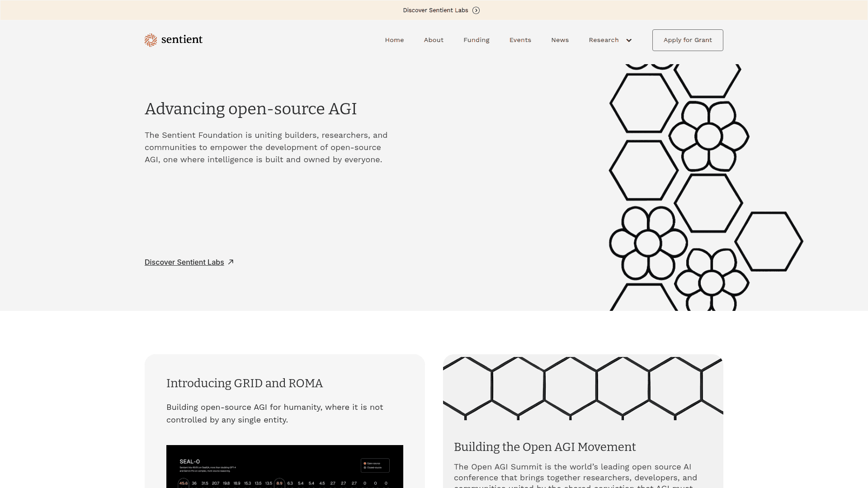Image resolution: width=868 pixels, height=488 pixels.
Task: Open the Events nav item
Action: click(x=520, y=40)
